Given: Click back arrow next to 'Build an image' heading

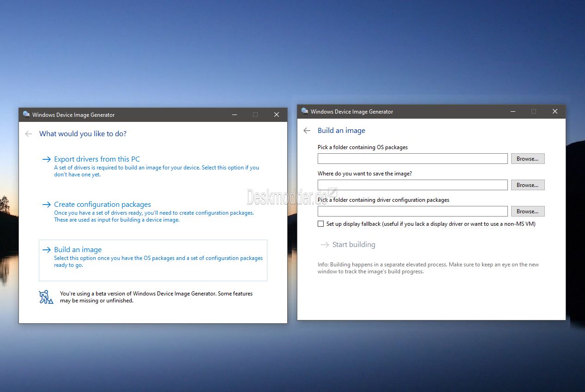Looking at the screenshot, I should tap(307, 131).
